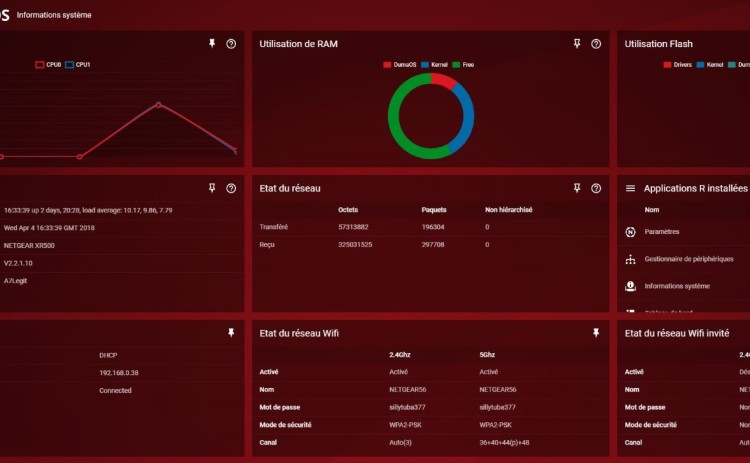Viewport: 750px width, 463px height.
Task: Open the hamburger menu beside Applications R installées
Action: point(630,188)
